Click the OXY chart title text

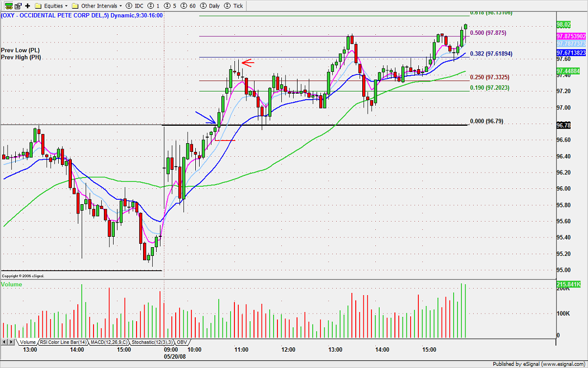pyautogui.click(x=82, y=15)
